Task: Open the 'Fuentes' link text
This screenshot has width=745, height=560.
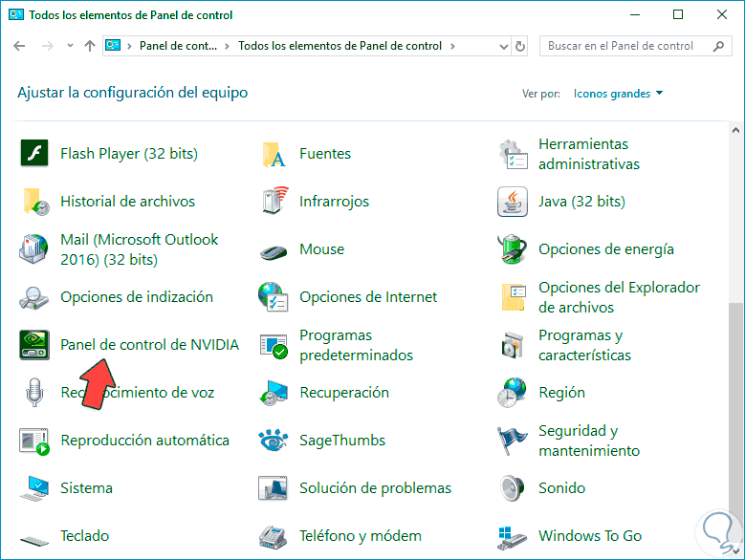Action: click(325, 154)
